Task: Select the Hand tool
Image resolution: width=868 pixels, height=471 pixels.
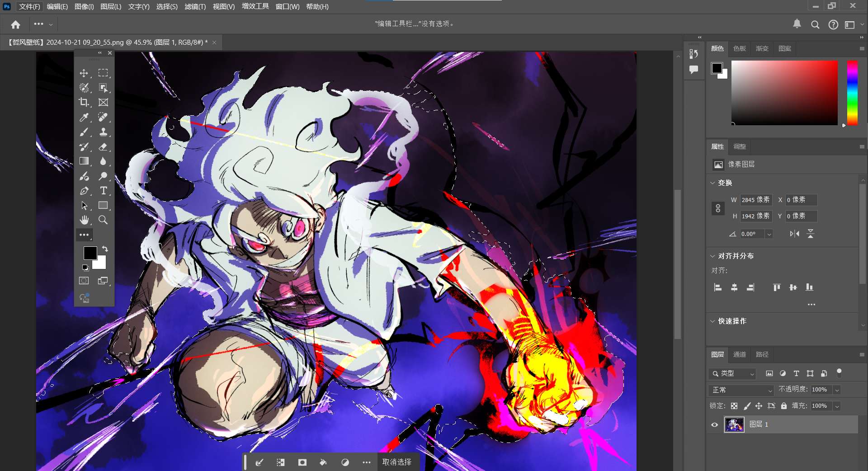Action: [x=84, y=220]
